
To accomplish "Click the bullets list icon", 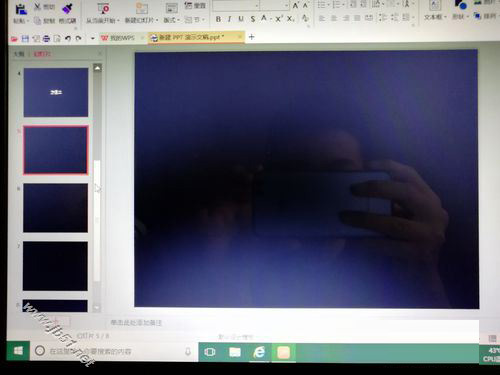I will pos(321,5).
